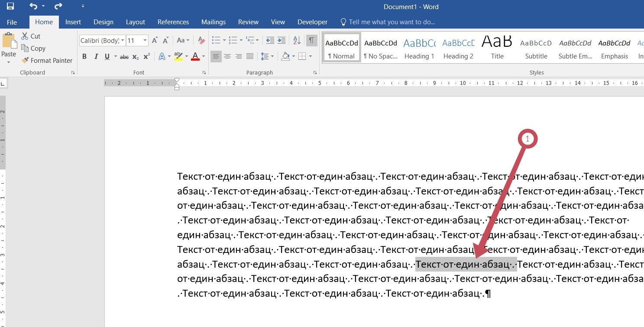This screenshot has height=327, width=644.
Task: Clear all formatting with the eraser icon
Action: click(201, 41)
